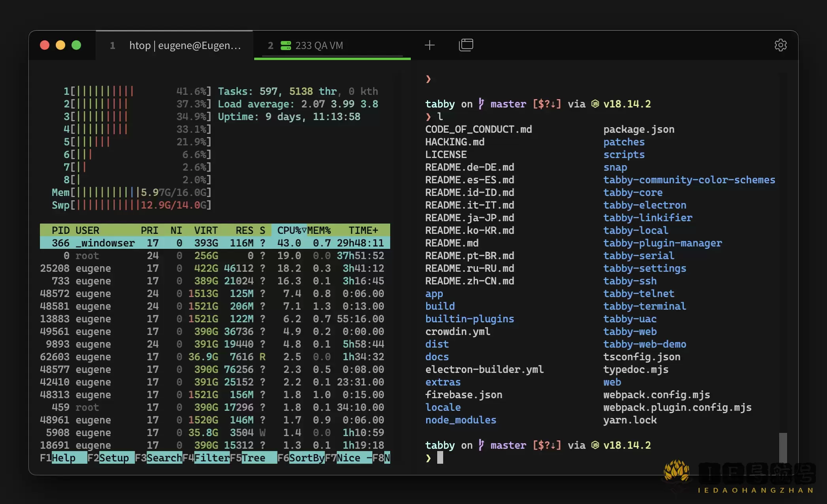Select process 13883 eugene row
Screen dimensions: 827x504
pos(215,319)
